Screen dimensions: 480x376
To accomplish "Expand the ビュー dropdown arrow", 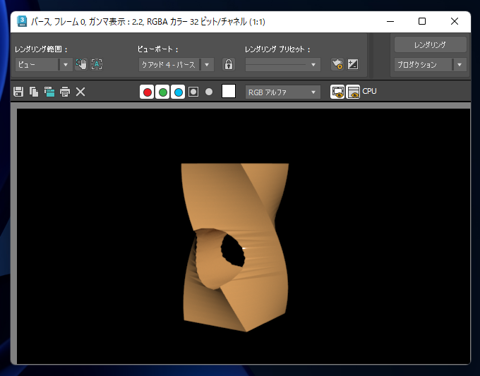I will [x=66, y=64].
